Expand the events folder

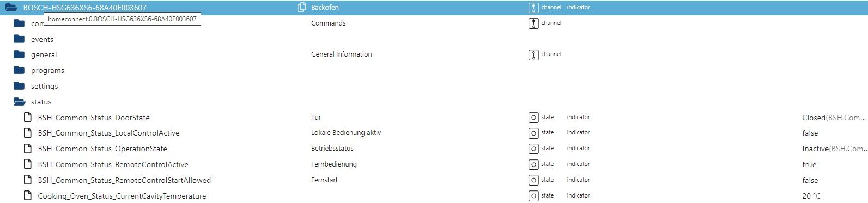[19, 39]
